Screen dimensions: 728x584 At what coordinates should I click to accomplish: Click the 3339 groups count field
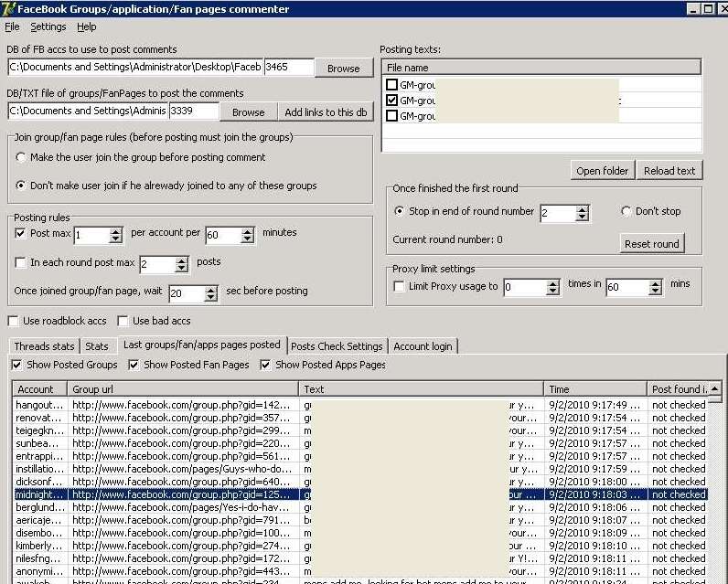coord(194,111)
